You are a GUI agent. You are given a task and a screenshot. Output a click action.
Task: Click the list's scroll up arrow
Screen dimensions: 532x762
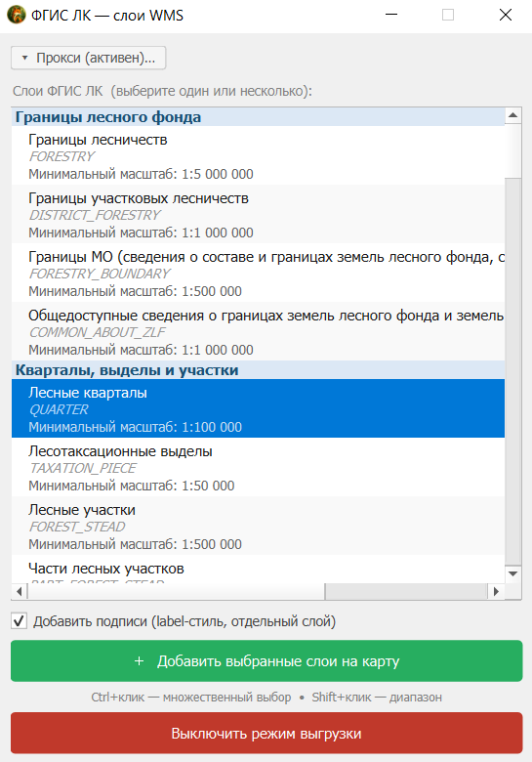click(513, 115)
